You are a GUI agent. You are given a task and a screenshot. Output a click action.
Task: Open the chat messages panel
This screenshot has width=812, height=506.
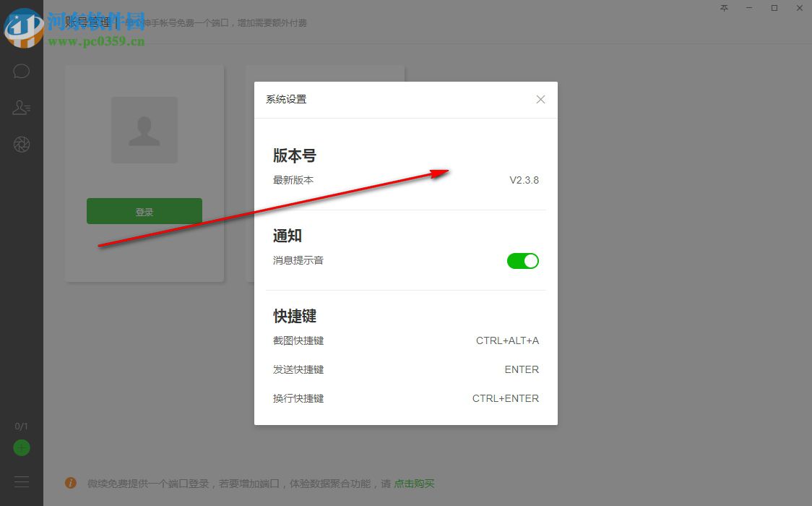coord(21,71)
